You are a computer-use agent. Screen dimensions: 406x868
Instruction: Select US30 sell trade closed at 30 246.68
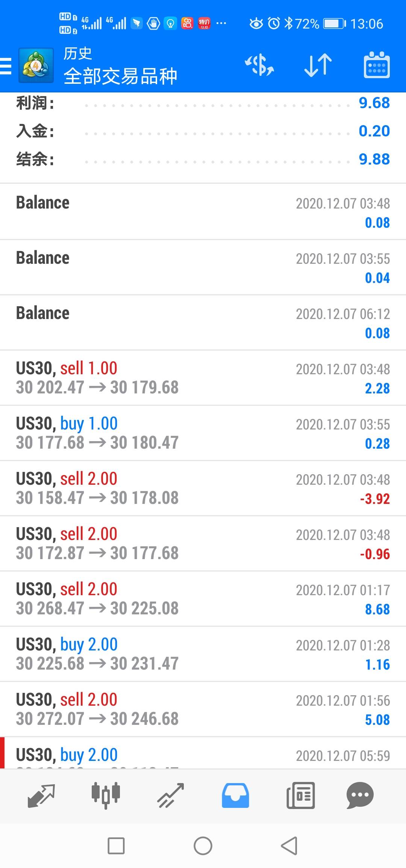pos(203,709)
